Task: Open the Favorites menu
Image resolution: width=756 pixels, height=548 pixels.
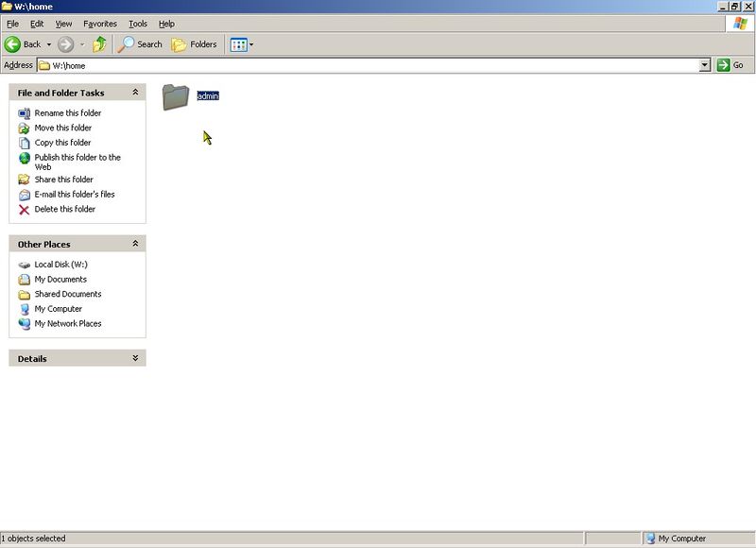Action: tap(100, 24)
